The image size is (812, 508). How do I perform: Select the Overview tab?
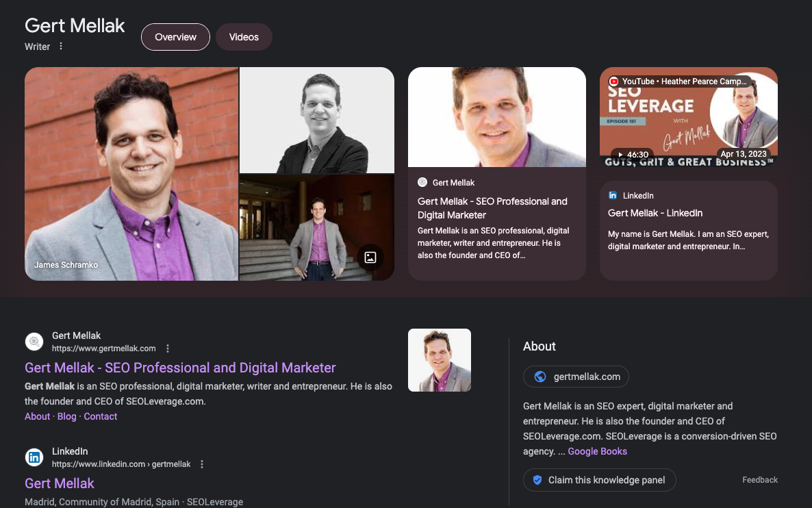pos(175,37)
